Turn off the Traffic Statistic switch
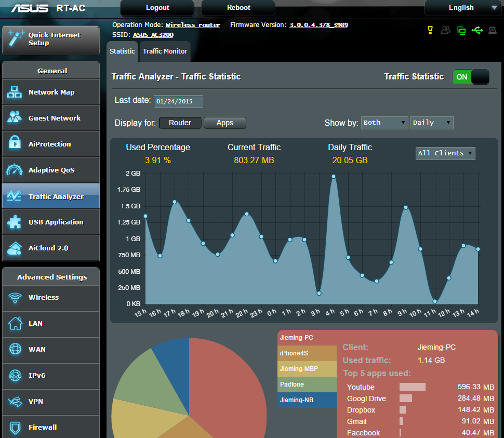This screenshot has height=438, width=504. (x=471, y=77)
